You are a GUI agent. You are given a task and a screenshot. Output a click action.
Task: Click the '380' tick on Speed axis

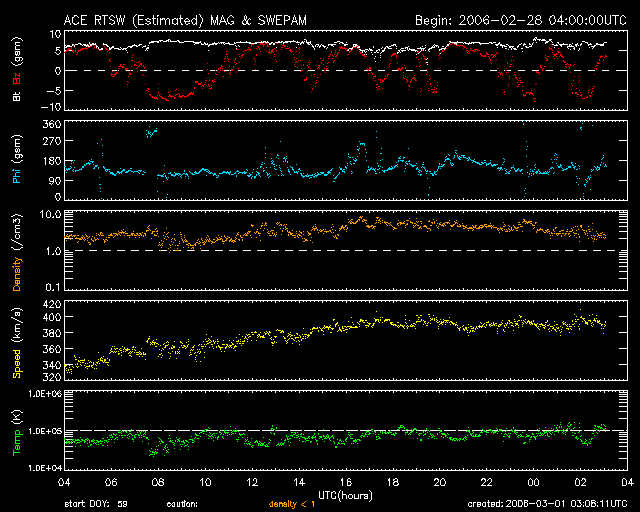pyautogui.click(x=52, y=333)
